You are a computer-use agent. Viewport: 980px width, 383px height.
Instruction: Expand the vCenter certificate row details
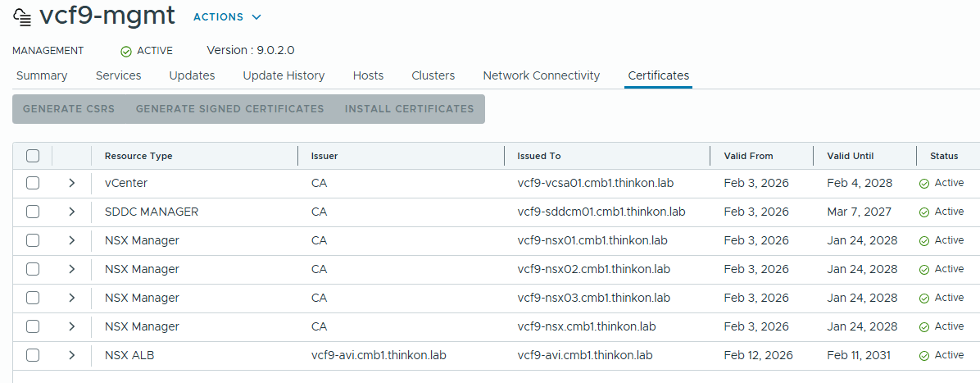[x=72, y=183]
